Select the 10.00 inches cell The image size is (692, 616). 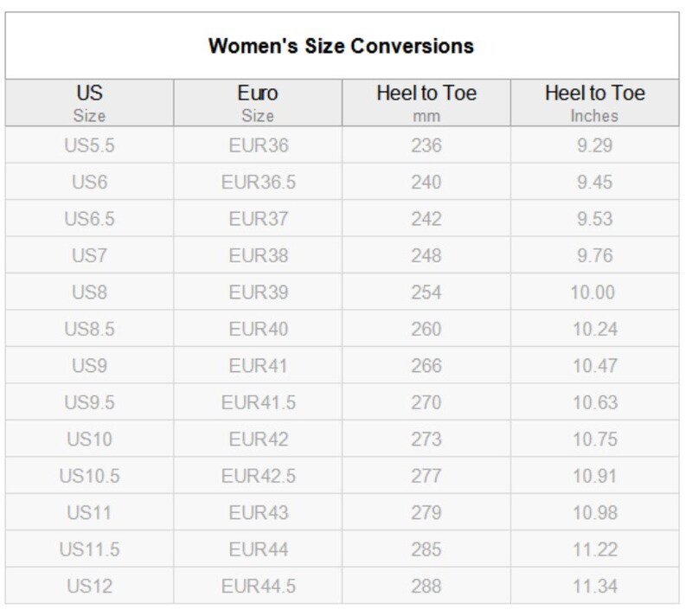(594, 292)
